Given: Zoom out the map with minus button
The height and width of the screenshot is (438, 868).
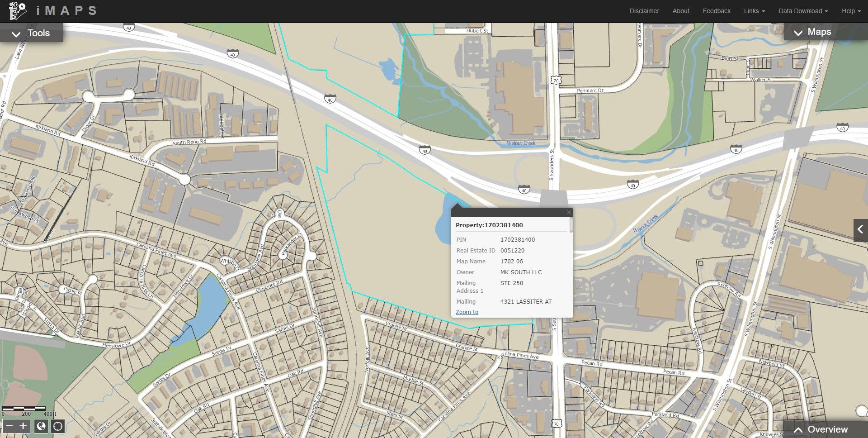Looking at the screenshot, I should (x=9, y=426).
